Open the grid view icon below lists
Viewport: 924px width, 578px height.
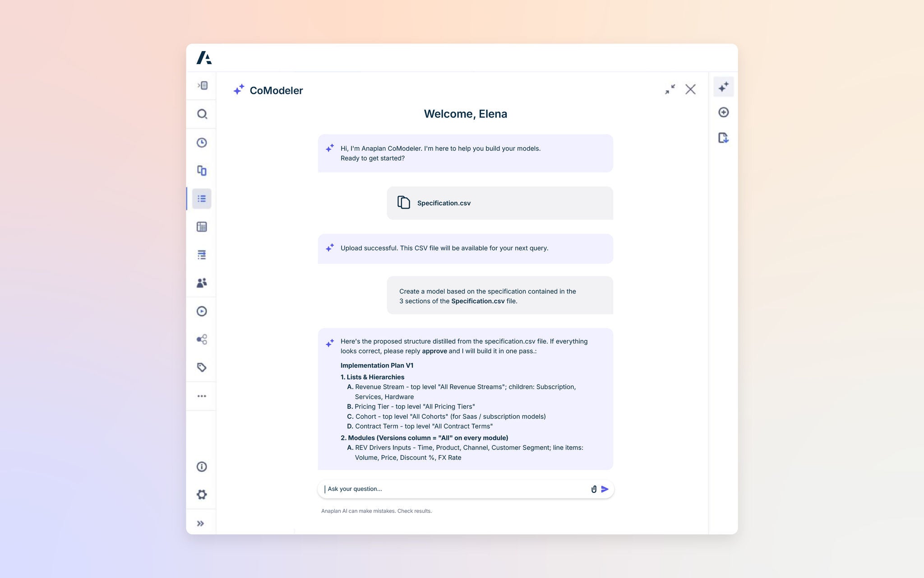pos(202,226)
